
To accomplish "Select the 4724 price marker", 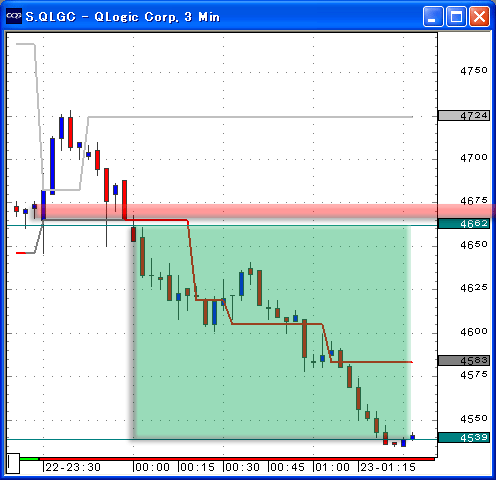I will pos(464,116).
